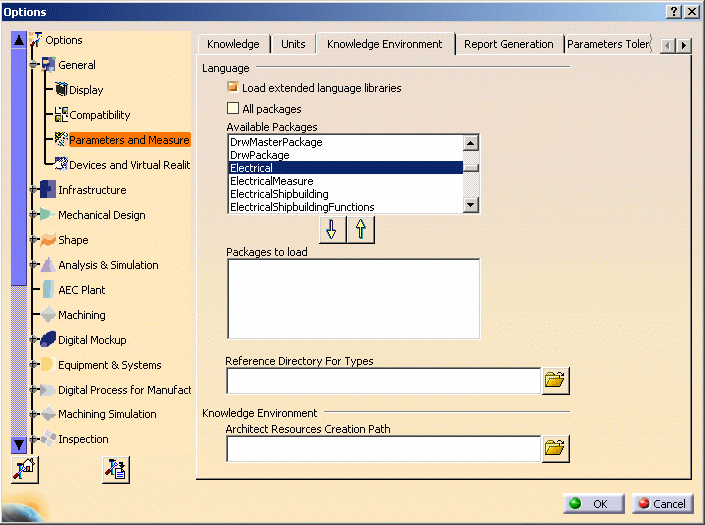This screenshot has height=525, width=705.
Task: Enable the All packages checkbox
Action: [x=233, y=109]
